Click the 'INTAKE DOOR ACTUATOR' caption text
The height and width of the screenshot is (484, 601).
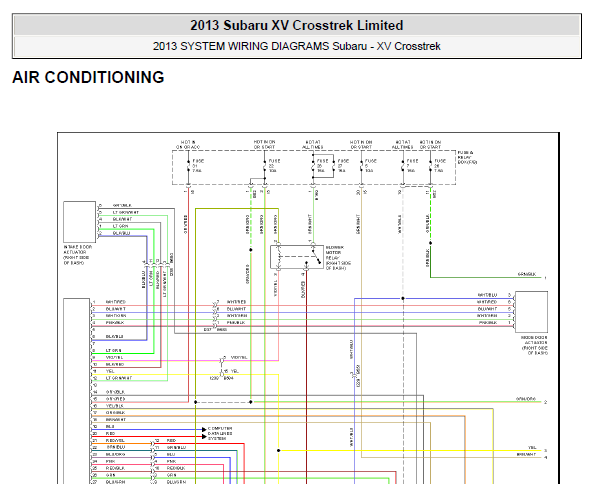pyautogui.click(x=77, y=255)
